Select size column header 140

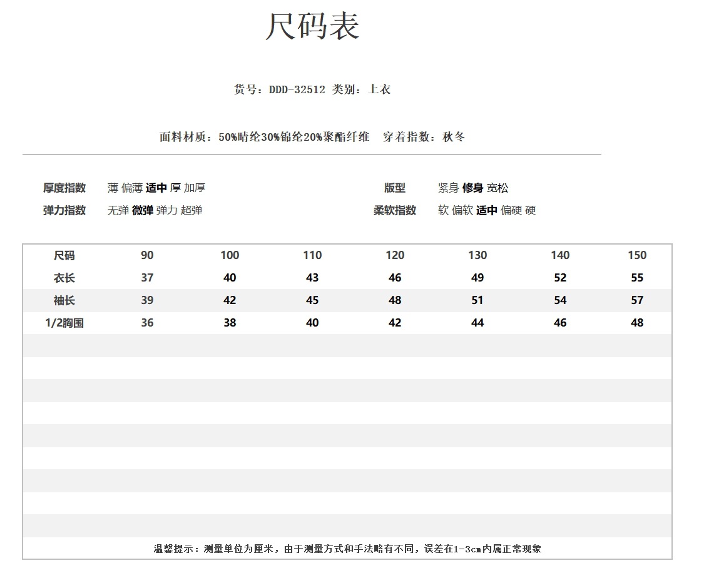click(x=560, y=255)
